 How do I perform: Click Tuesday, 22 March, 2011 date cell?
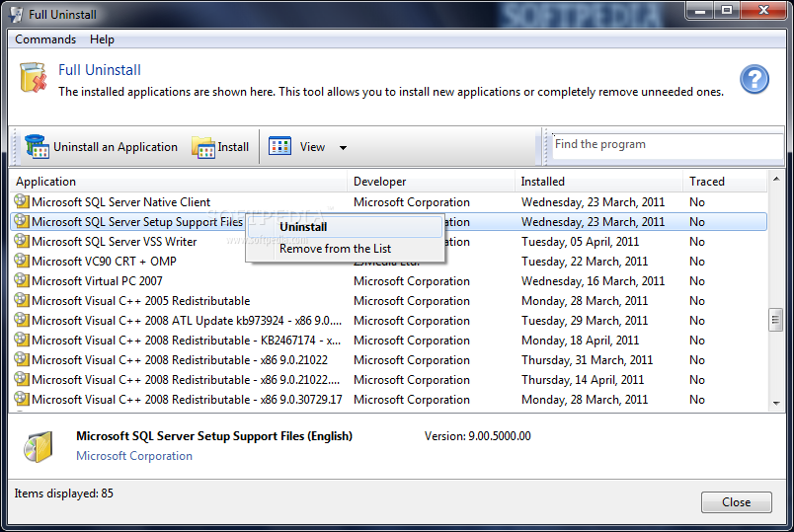pyautogui.click(x=585, y=262)
